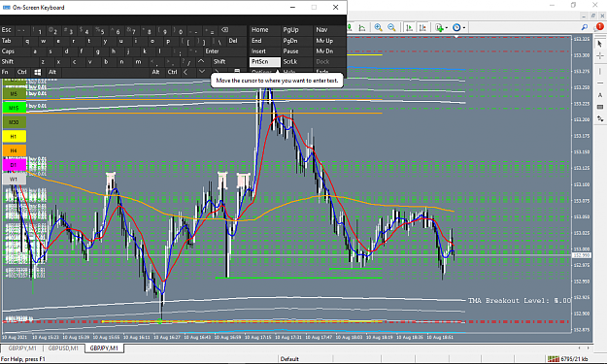Image resolution: width=607 pixels, height=364 pixels.
Task: Click the down arrow key on keyboard
Action: click(202, 72)
